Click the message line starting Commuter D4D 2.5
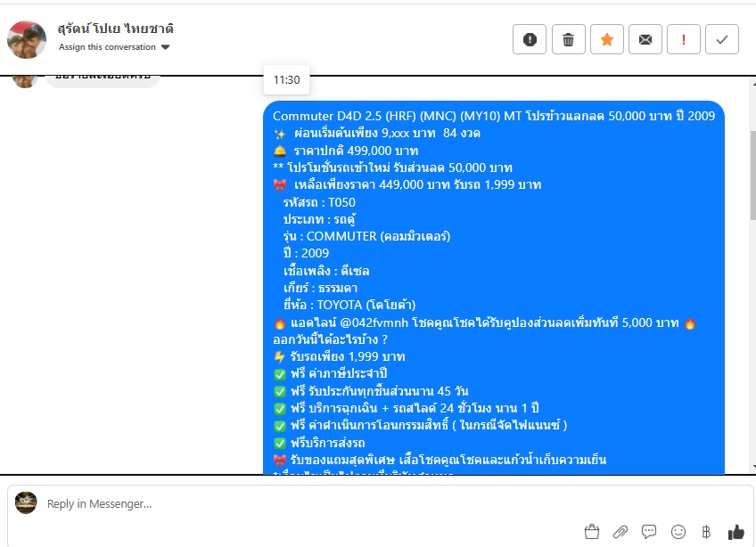The height and width of the screenshot is (547, 756). (x=494, y=116)
